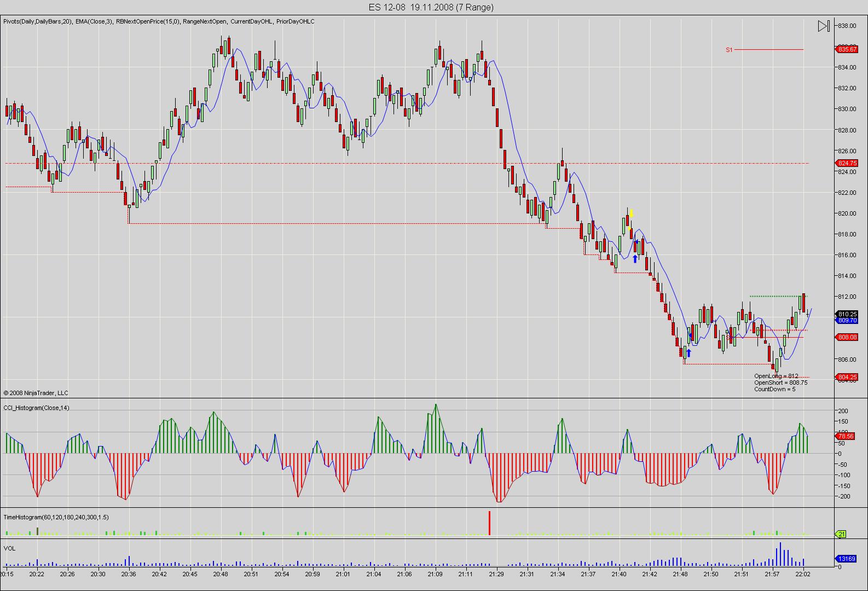
Task: Click the VOL panel label
Action: click(x=9, y=548)
